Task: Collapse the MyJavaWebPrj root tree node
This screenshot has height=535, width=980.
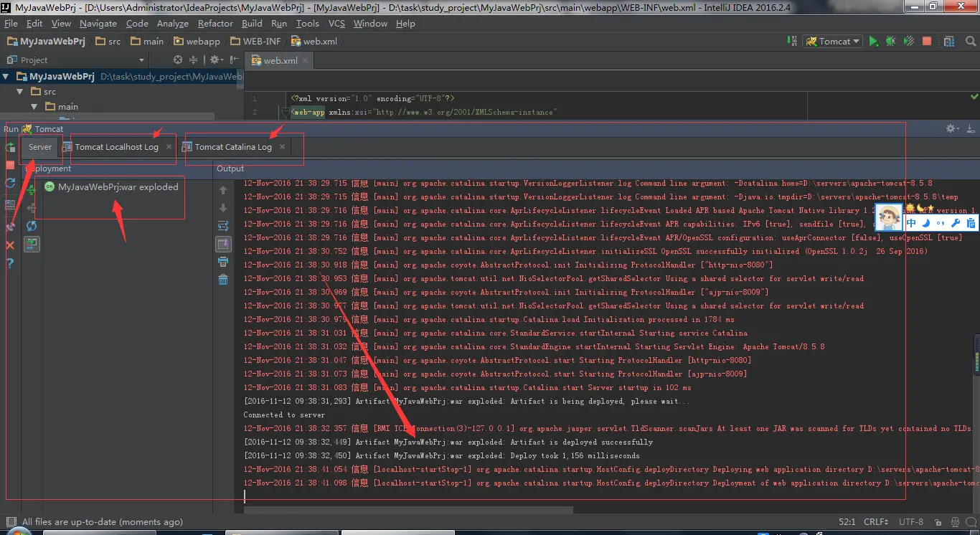Action: coord(6,76)
